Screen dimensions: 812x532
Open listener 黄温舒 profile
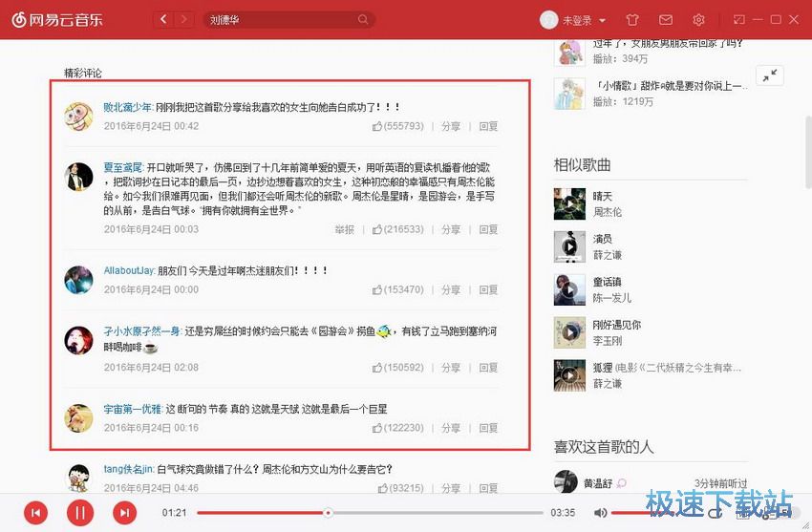pyautogui.click(x=598, y=483)
